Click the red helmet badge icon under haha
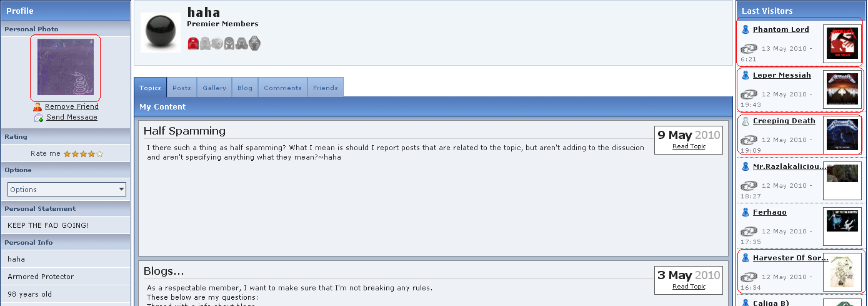Image resolution: width=868 pixels, height=306 pixels. coord(193,43)
